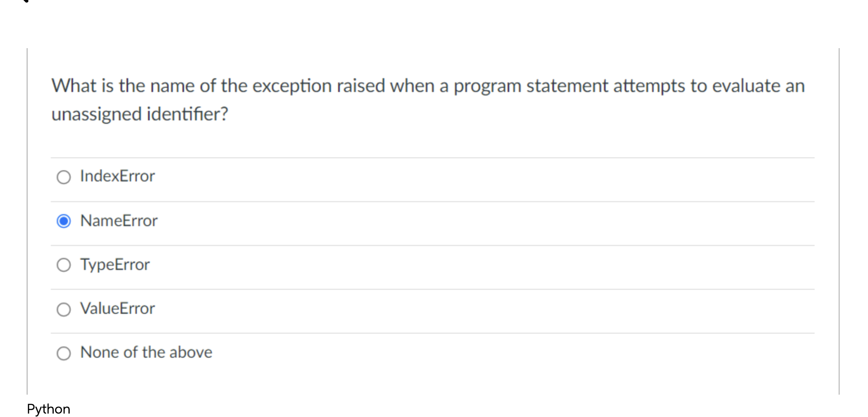Select the None of the above radio button
The image size is (868, 417).
tap(64, 353)
